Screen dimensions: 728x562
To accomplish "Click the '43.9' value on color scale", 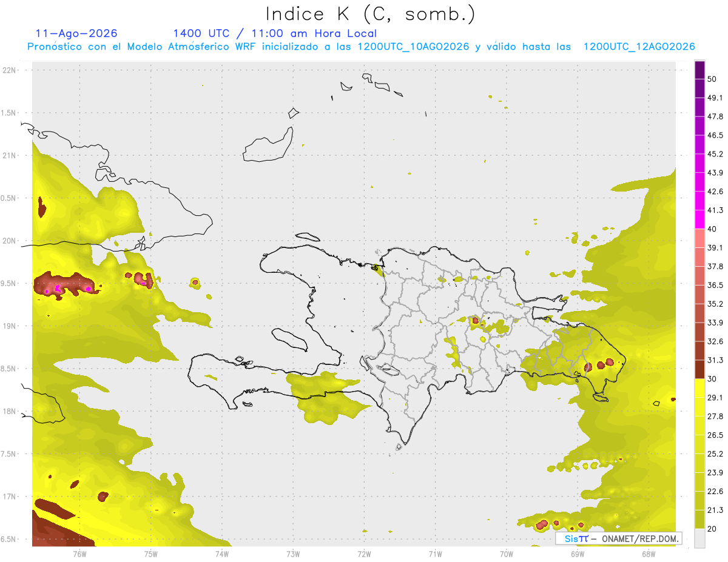I will pos(715,173).
